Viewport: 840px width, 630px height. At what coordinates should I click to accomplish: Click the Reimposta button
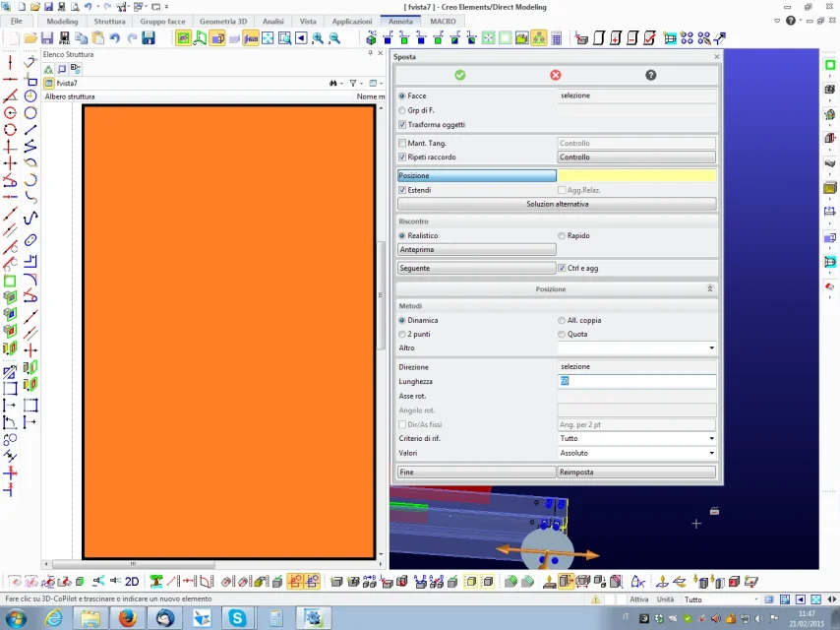click(636, 472)
